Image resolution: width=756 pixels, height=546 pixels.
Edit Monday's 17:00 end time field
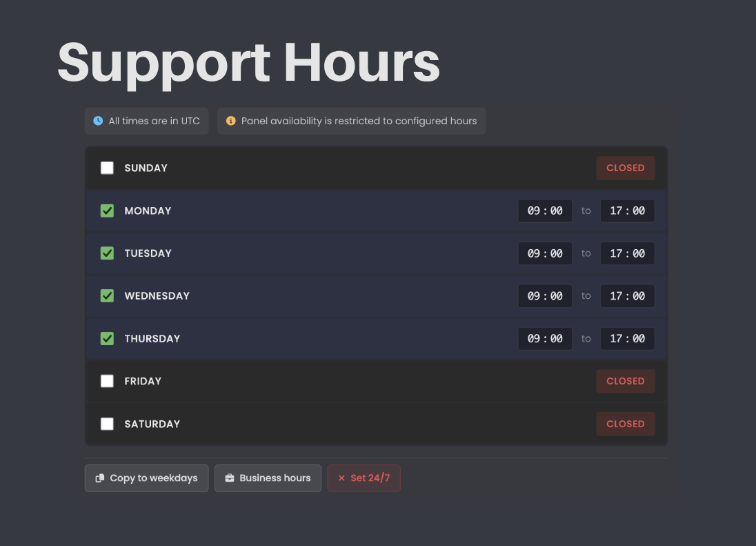(x=627, y=211)
